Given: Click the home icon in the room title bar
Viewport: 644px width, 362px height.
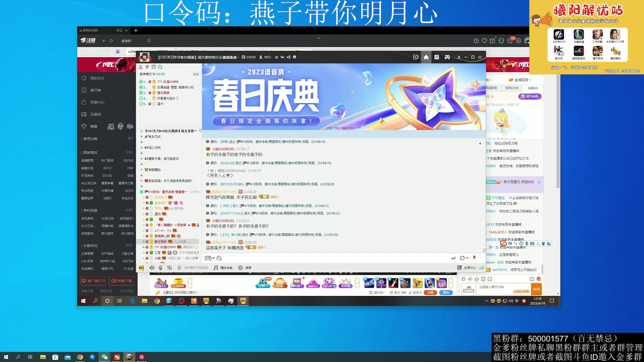Looking at the screenshot, I should tap(426, 57).
